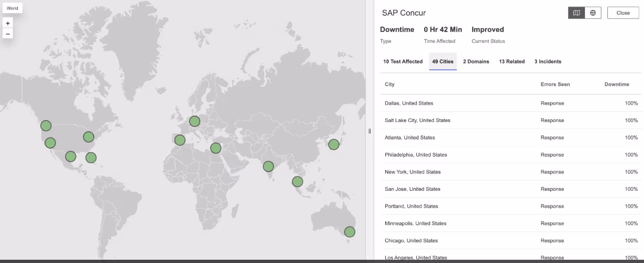Open the 2 Domains tab
644x263 pixels.
pos(476,61)
